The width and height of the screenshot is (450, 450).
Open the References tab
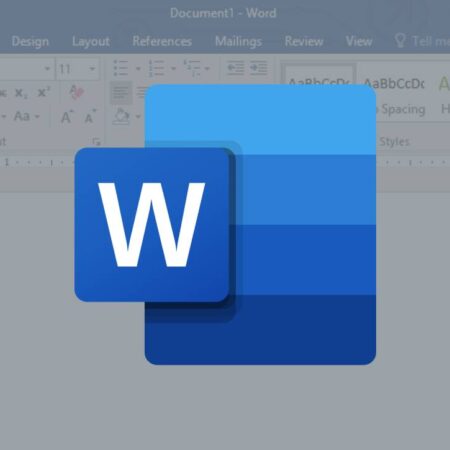tap(162, 41)
